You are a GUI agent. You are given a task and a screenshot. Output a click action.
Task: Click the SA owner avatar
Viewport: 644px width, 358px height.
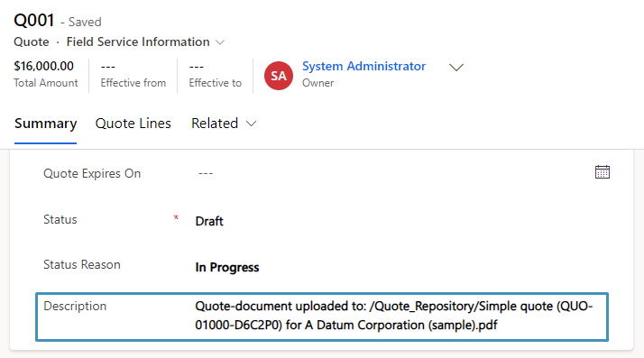pyautogui.click(x=279, y=76)
